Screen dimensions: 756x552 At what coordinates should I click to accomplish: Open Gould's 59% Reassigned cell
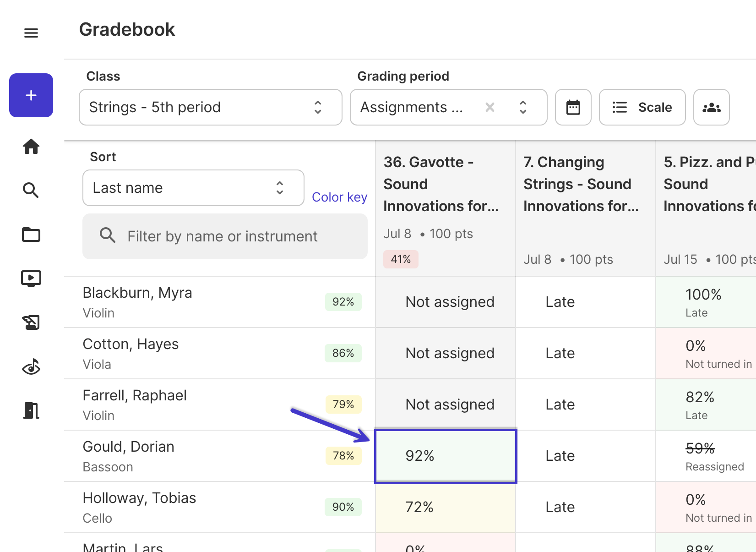pos(706,456)
